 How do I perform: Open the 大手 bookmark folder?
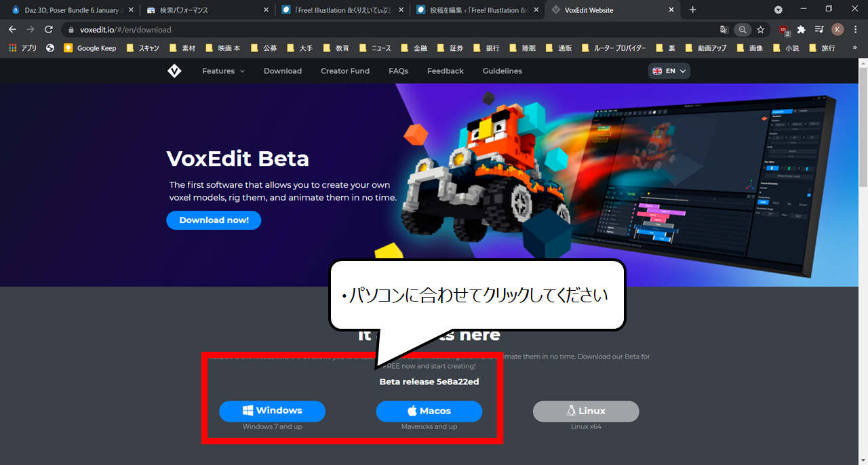coord(299,48)
